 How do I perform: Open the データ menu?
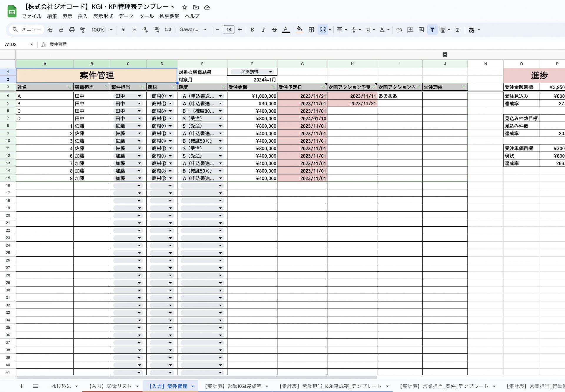(126, 16)
